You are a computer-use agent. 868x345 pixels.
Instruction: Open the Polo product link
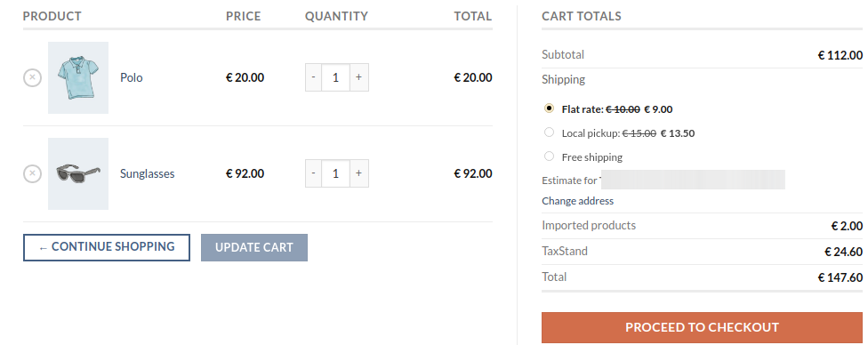point(132,77)
